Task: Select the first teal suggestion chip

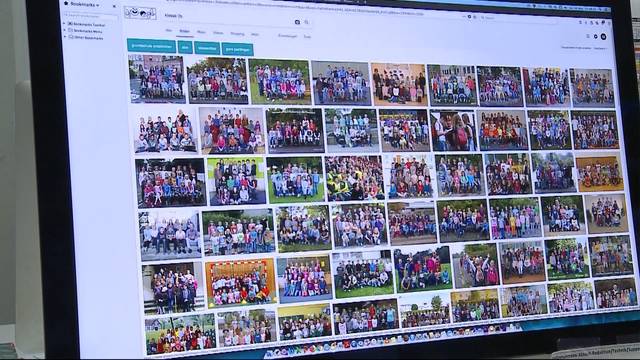Action: click(x=151, y=46)
